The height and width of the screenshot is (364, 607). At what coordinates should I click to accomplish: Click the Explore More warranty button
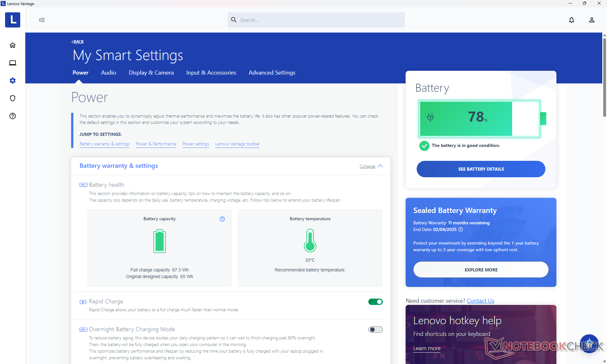pos(481,270)
